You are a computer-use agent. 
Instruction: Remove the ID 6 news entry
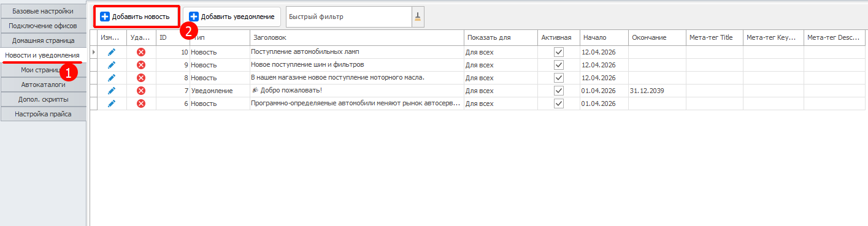coord(141,104)
